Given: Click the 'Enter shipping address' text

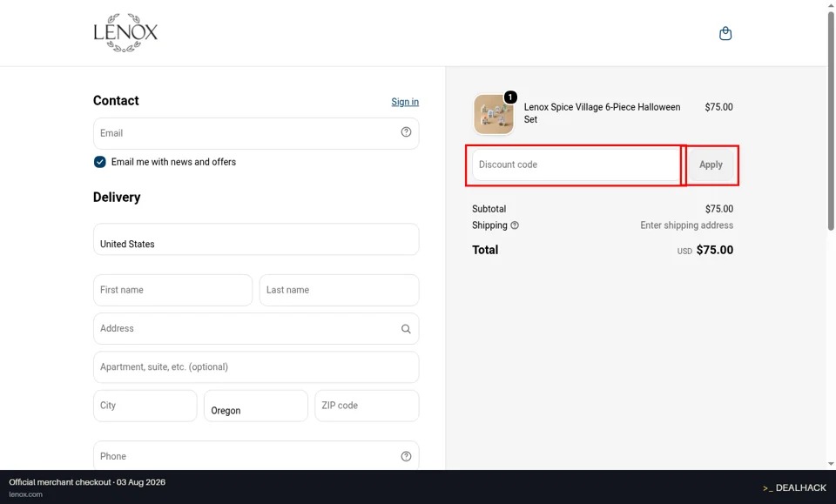Looking at the screenshot, I should point(687,225).
